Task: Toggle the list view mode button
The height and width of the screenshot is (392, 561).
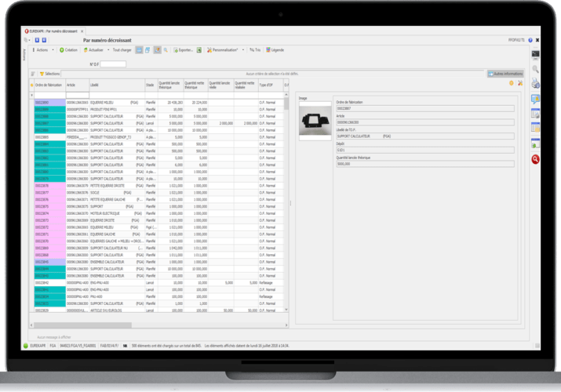Action: tap(138, 49)
